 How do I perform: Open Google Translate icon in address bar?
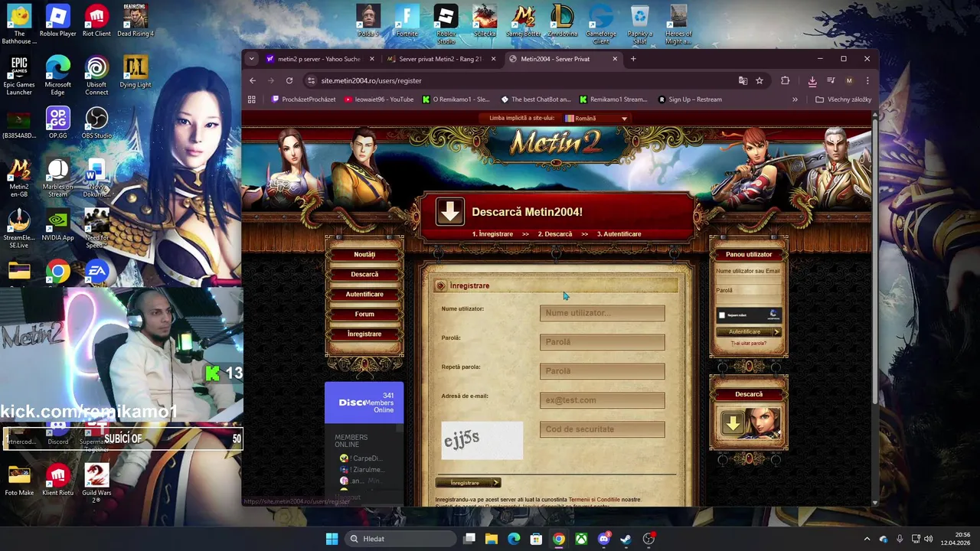point(743,80)
